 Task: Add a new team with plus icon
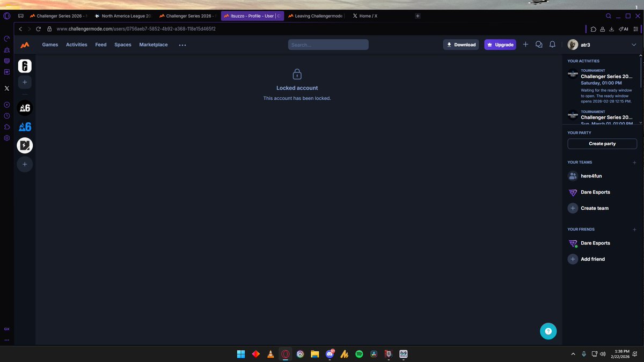point(634,162)
